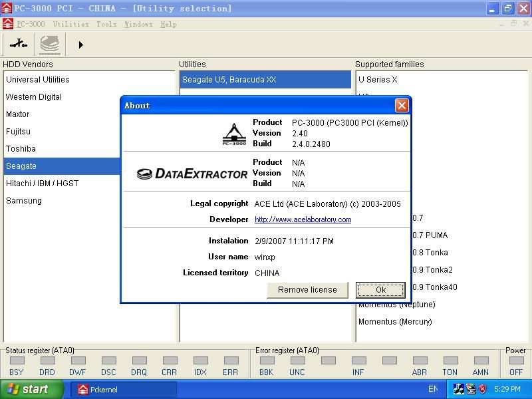Click the CRR status register indicator

(x=170, y=360)
